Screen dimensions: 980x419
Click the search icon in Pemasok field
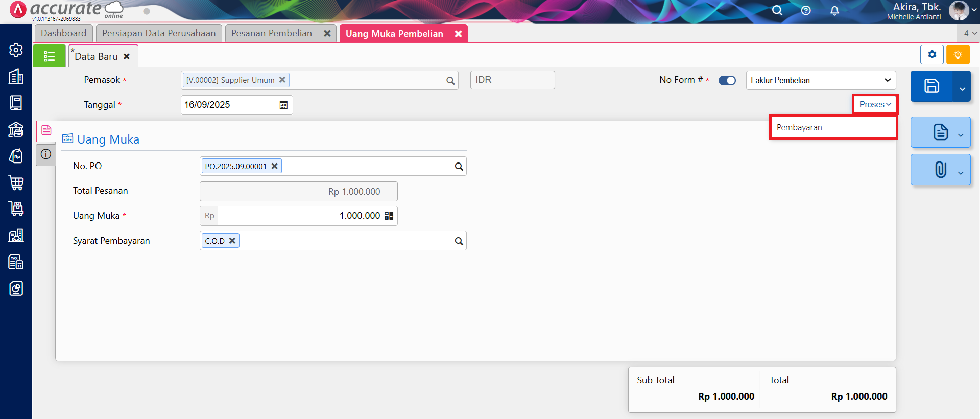click(450, 81)
